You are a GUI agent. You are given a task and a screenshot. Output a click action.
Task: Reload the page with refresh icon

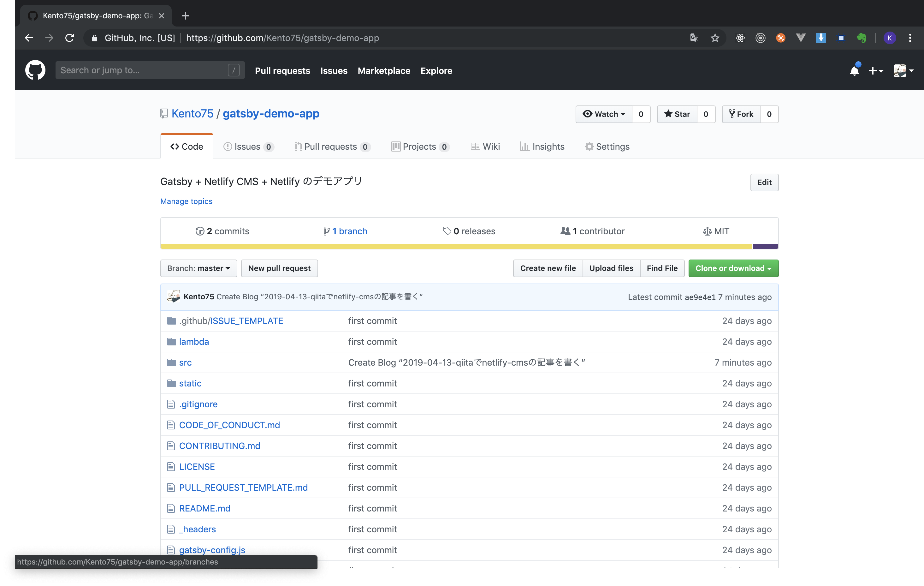(x=69, y=38)
